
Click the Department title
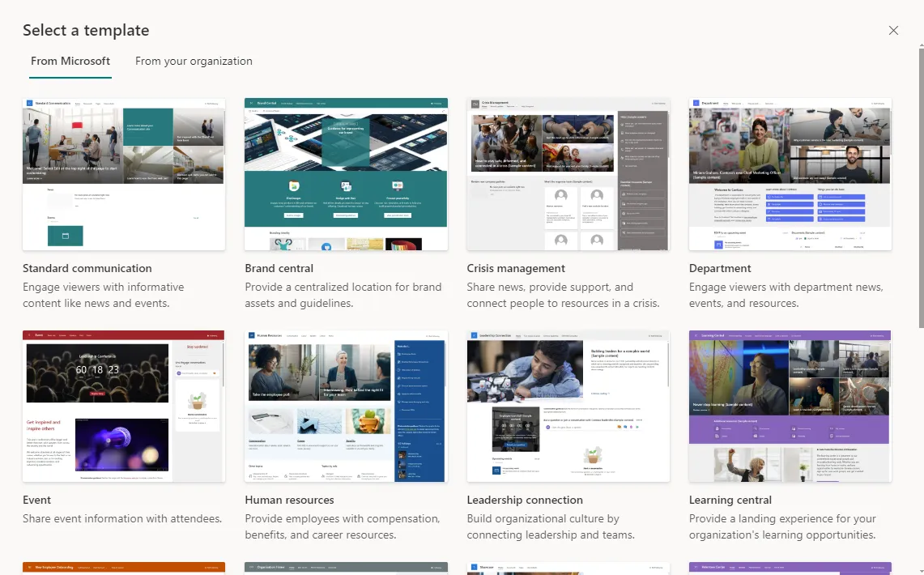[x=719, y=269]
